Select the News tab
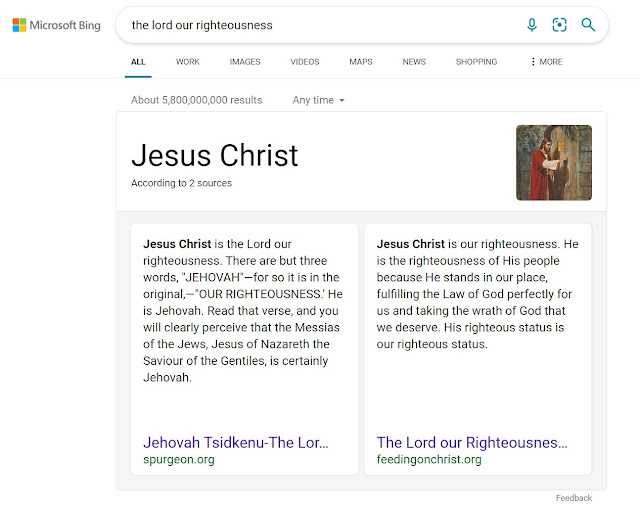 (414, 62)
